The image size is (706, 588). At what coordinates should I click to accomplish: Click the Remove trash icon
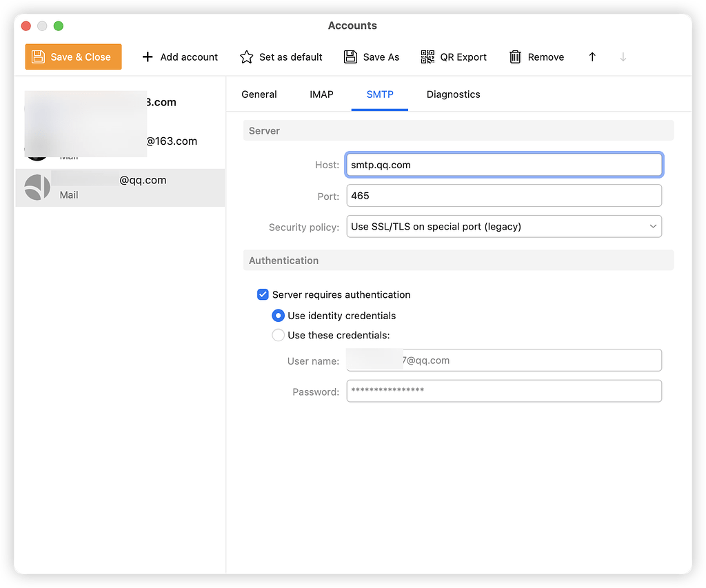[x=515, y=57]
